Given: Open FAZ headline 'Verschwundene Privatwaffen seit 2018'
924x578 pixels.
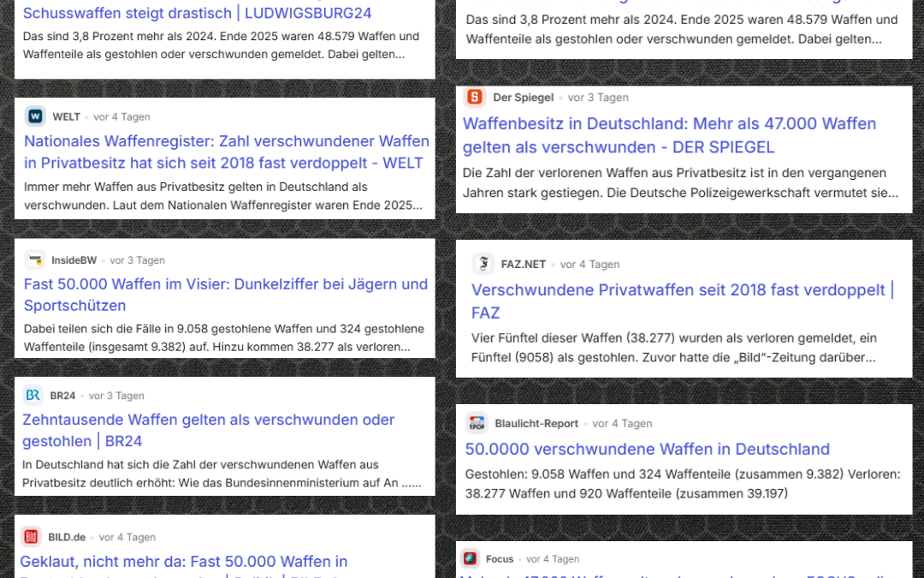Looking at the screenshot, I should click(x=682, y=301).
